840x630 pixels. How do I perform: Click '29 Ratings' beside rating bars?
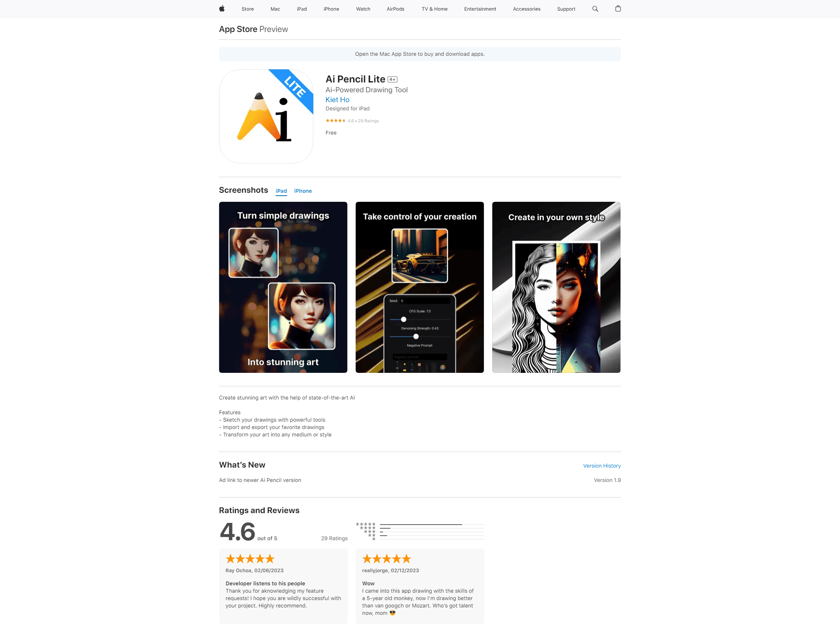[334, 539]
